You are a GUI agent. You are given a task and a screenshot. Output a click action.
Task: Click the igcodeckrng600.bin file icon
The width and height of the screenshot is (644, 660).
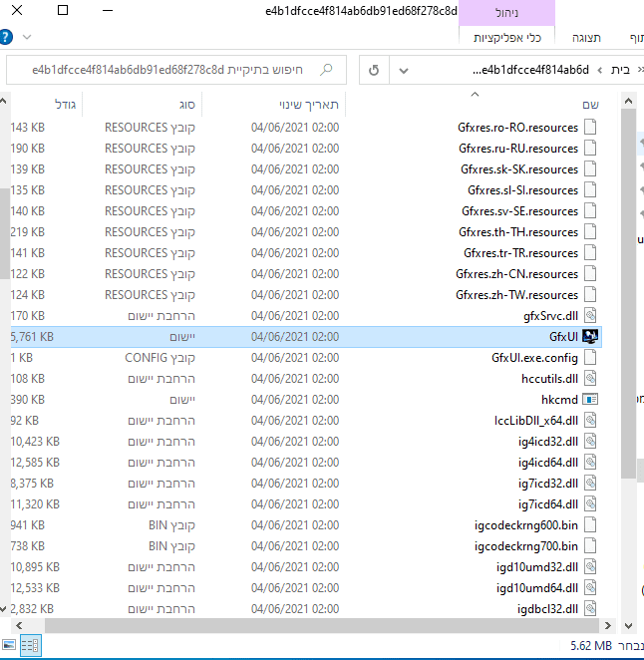[590, 524]
